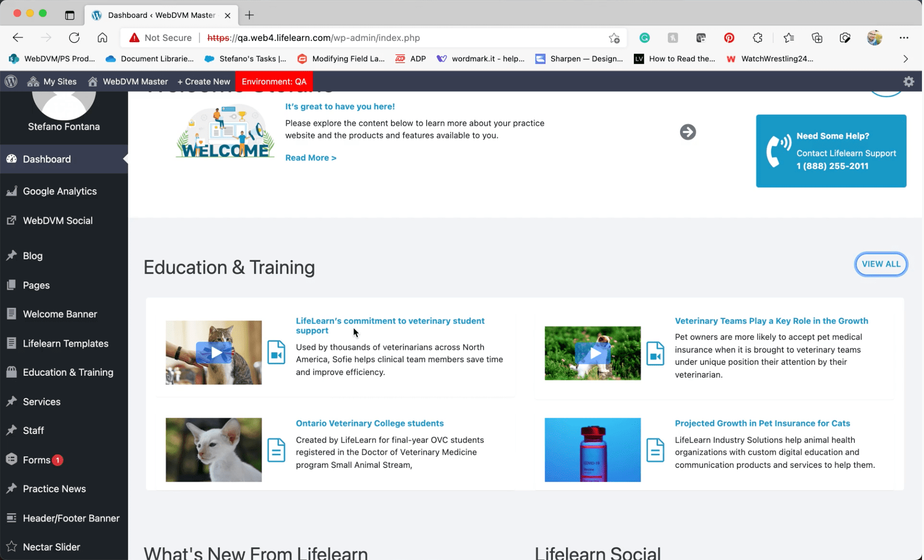Expand the bookmarks bar overflow chevron
The width and height of the screenshot is (924, 560).
(905, 59)
